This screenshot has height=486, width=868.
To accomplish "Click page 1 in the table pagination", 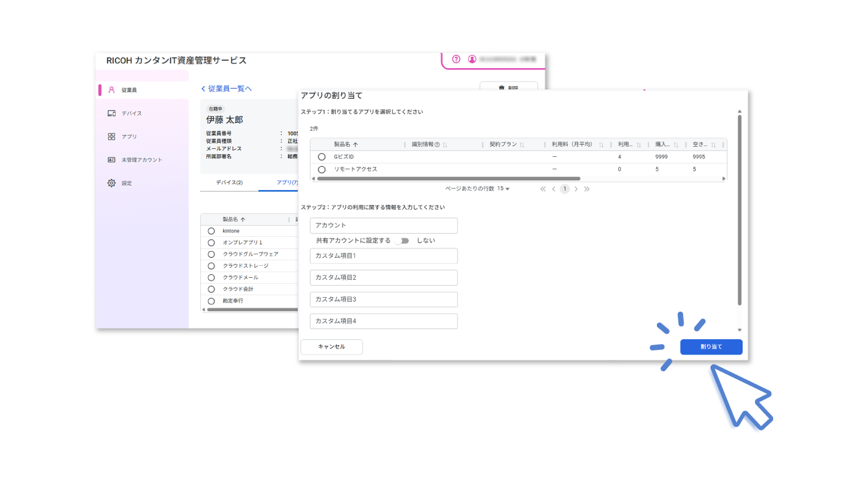I will (564, 189).
